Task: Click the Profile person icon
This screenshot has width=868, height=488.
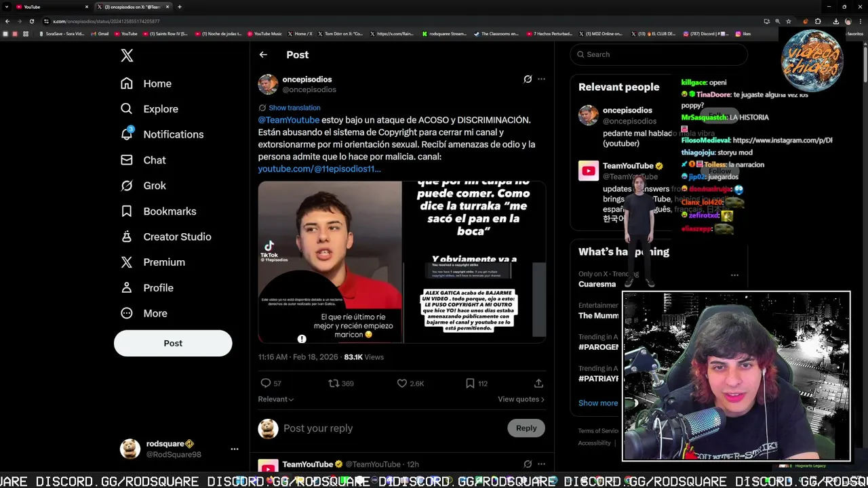Action: click(127, 288)
